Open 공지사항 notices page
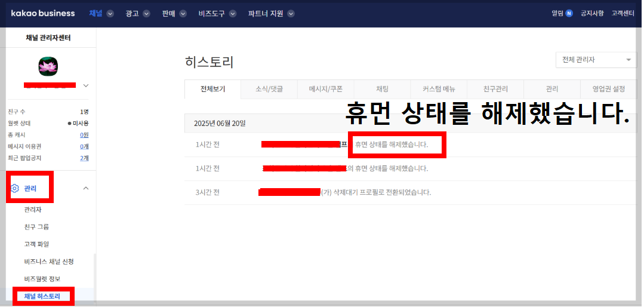 tap(592, 13)
